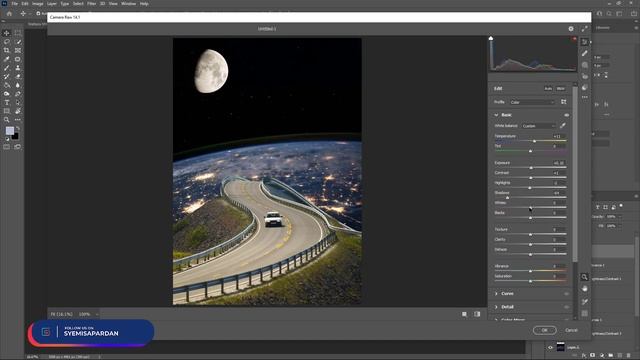Toggle shadow clipping warning in histogram
This screenshot has width=640, height=360.
tap(491, 38)
